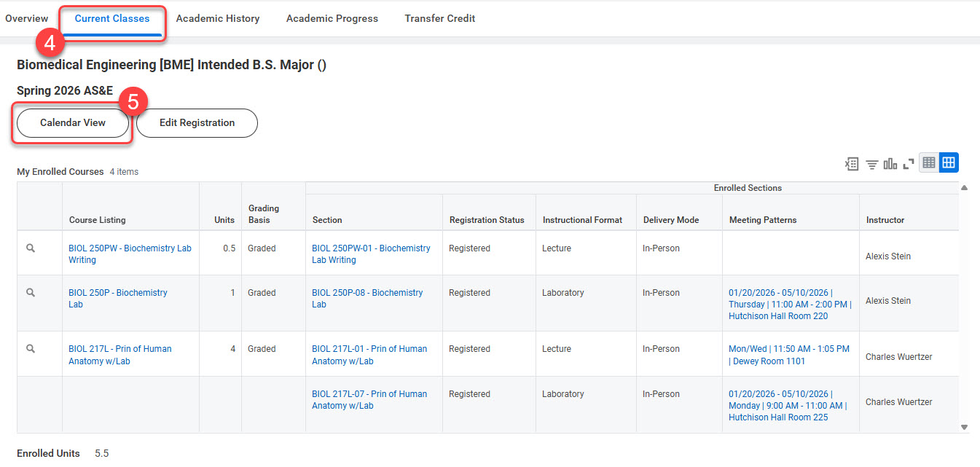Expand the courses table to fullscreen
980x467 pixels.
(x=908, y=163)
